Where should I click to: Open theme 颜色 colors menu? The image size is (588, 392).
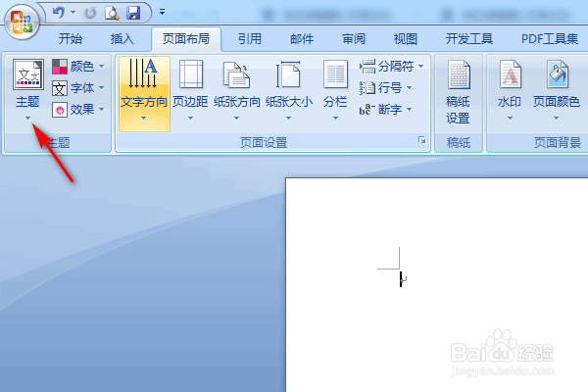pyautogui.click(x=78, y=67)
